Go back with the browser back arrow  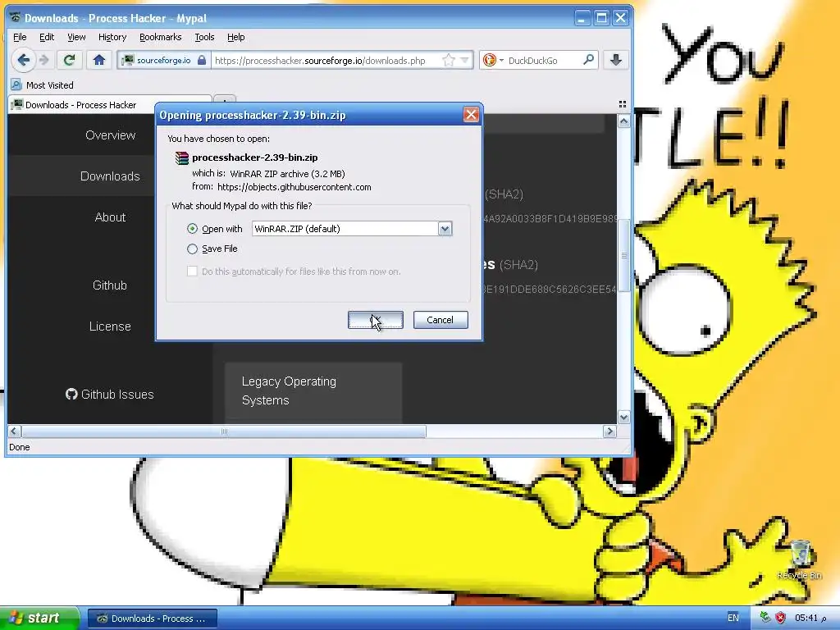click(23, 60)
